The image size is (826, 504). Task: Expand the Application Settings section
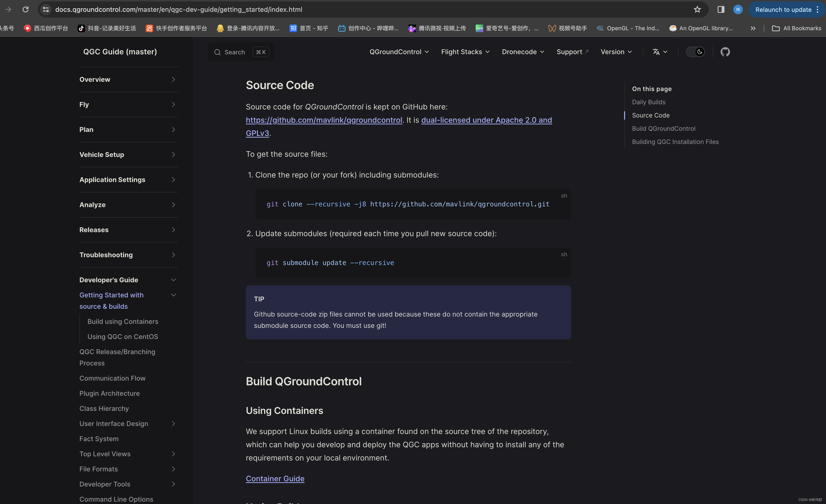point(128,180)
